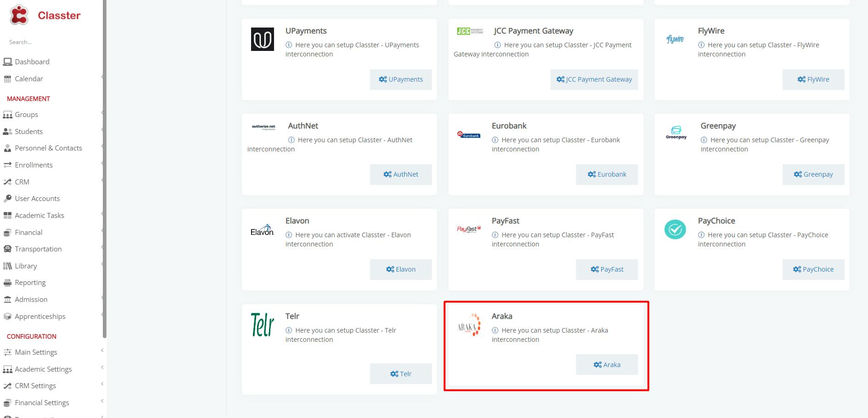Open the CRM Settings menu item
Screen dimensions: 868x418
click(x=35, y=386)
